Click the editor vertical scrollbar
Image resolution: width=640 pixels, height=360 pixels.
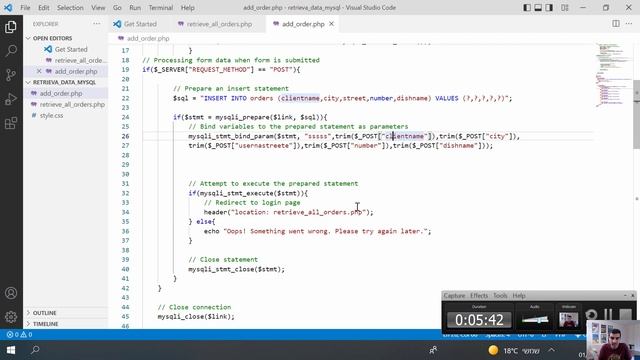pos(636,114)
